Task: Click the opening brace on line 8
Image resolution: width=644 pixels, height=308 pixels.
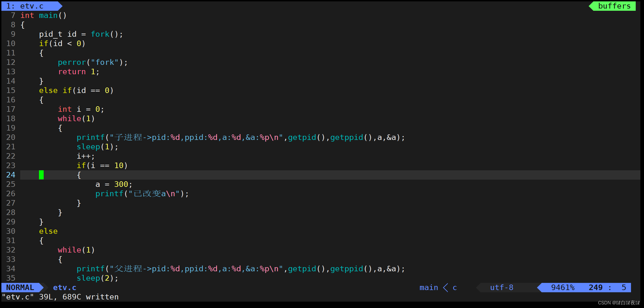Action: click(x=23, y=25)
